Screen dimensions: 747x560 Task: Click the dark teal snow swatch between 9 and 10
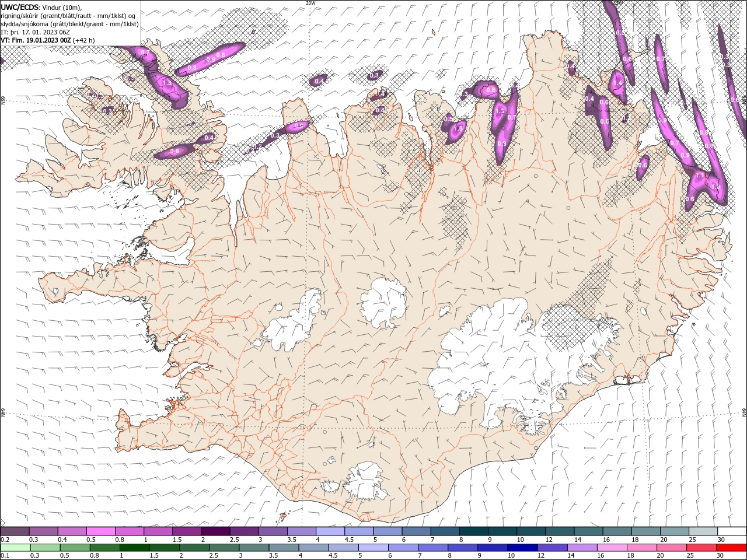pyautogui.click(x=502, y=531)
